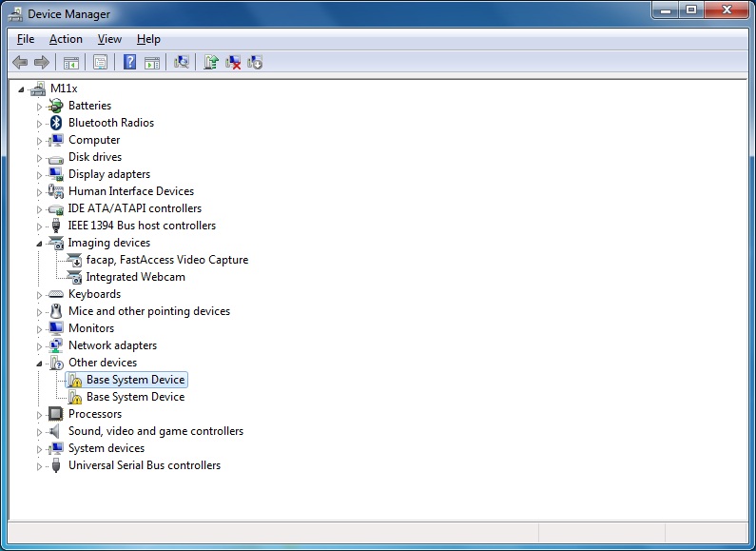The width and height of the screenshot is (756, 551).
Task: Collapse the M11x root node
Action: pos(21,89)
